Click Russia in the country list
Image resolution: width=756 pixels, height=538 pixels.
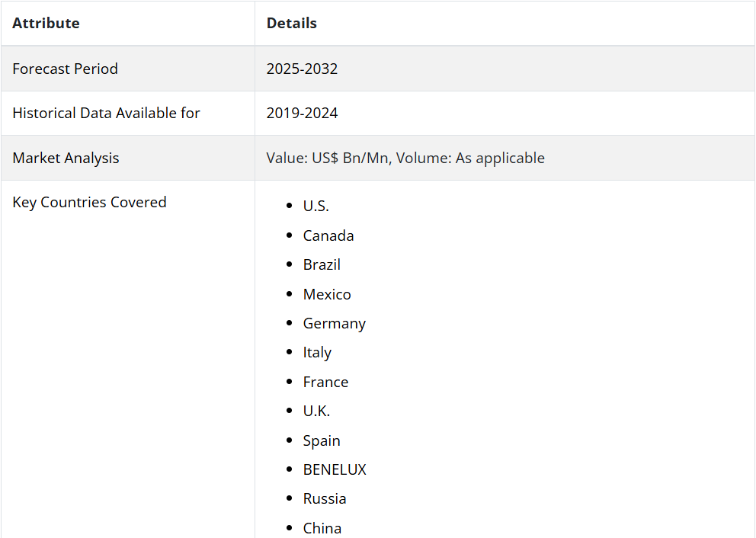pyautogui.click(x=325, y=499)
